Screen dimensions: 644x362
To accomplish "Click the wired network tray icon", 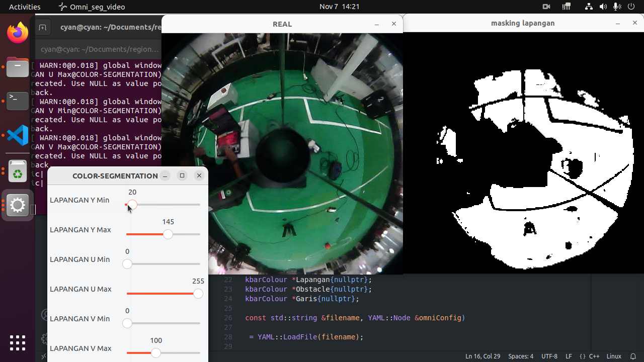I will (589, 7).
